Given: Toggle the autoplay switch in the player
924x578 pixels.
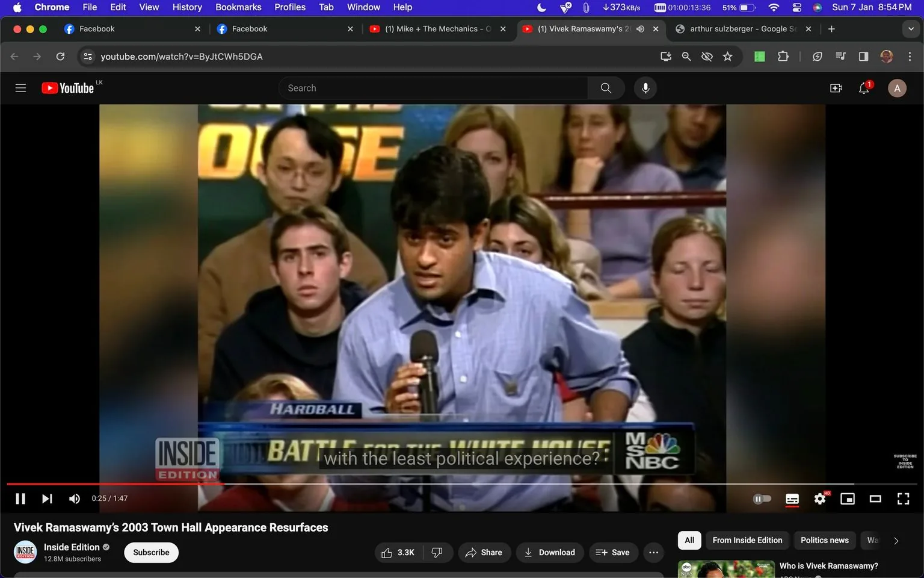Looking at the screenshot, I should click(762, 499).
